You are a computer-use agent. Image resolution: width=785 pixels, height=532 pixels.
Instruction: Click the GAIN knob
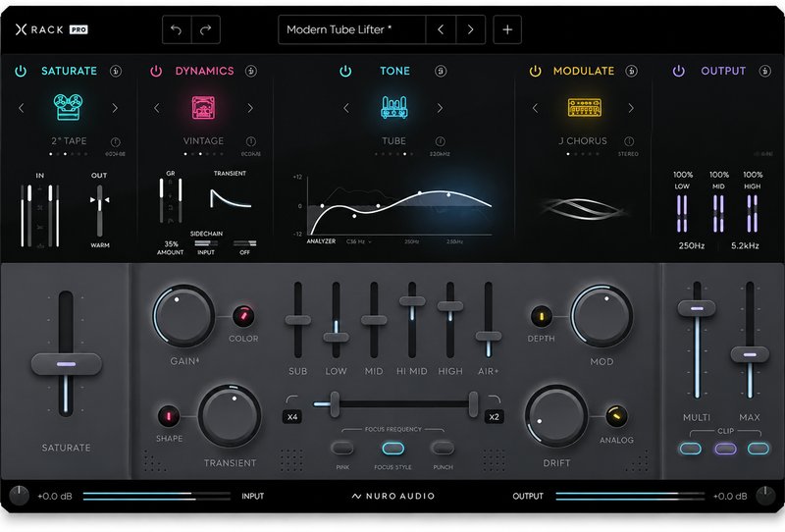click(183, 316)
